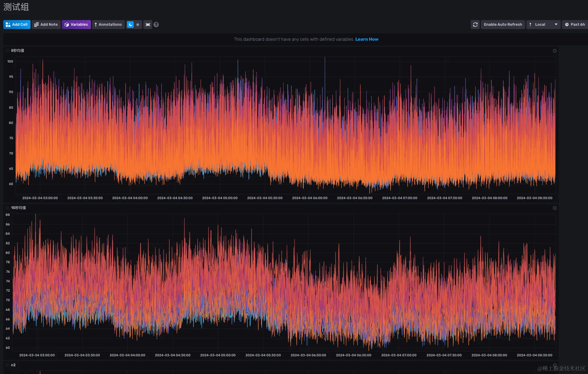Enter presentation mode with fullscreen icon
Screen dimensions: 588x374
click(x=148, y=25)
